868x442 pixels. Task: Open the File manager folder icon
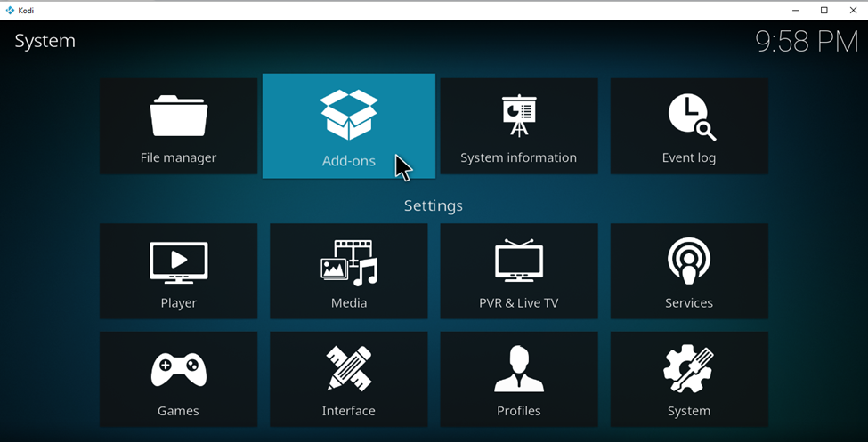[178, 116]
